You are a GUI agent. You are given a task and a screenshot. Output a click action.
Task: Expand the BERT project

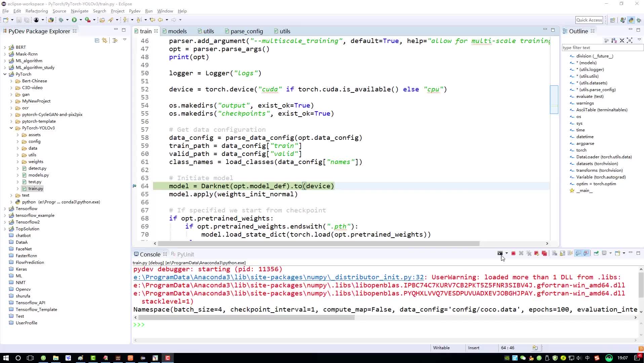point(5,47)
